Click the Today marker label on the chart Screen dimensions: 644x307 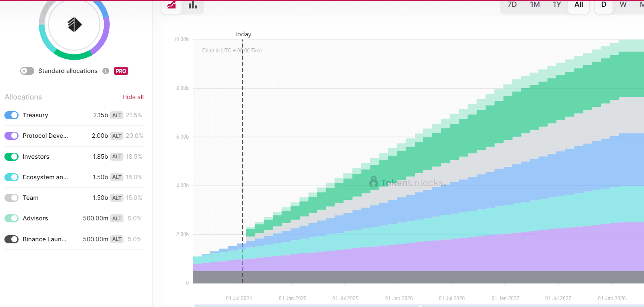click(x=243, y=34)
